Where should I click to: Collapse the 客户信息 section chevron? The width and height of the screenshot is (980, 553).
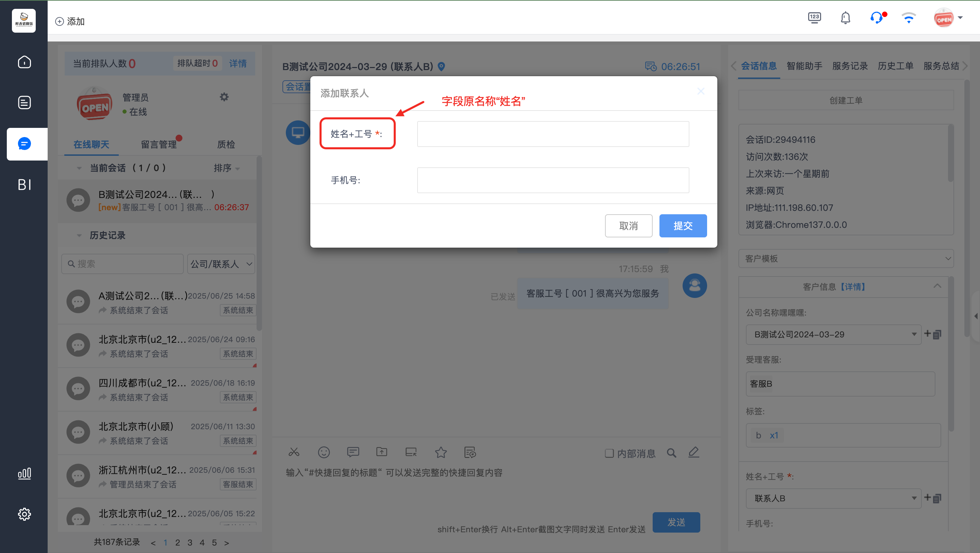tap(937, 286)
